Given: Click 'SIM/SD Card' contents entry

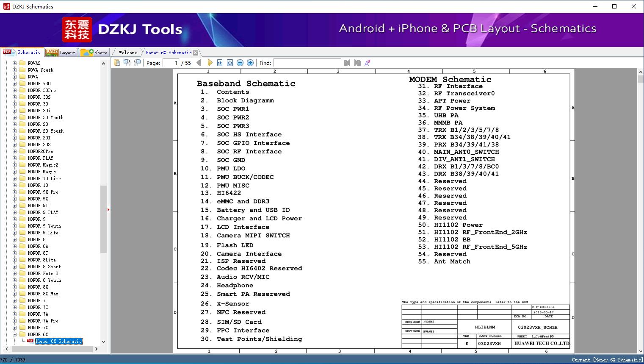Looking at the screenshot, I should (239, 322).
